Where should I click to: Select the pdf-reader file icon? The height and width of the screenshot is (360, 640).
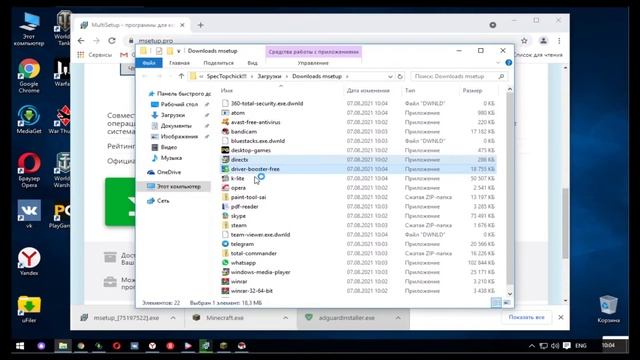(x=225, y=207)
